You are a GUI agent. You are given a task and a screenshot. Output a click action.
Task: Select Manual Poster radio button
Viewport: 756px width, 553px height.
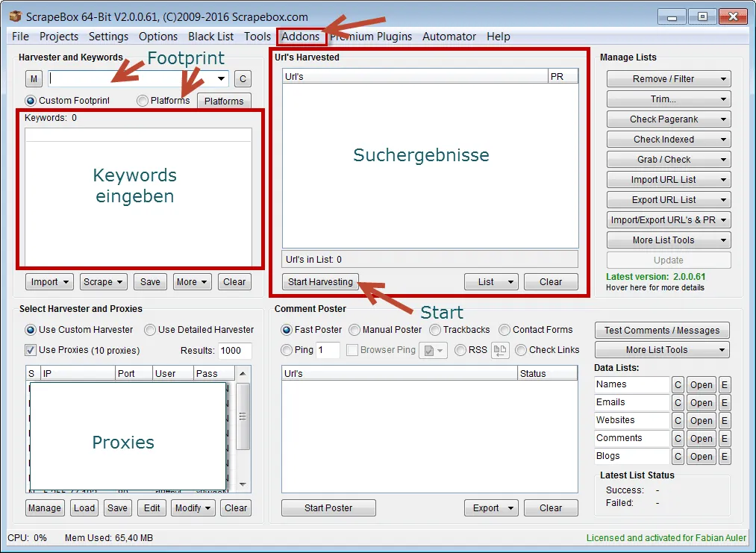[354, 330]
